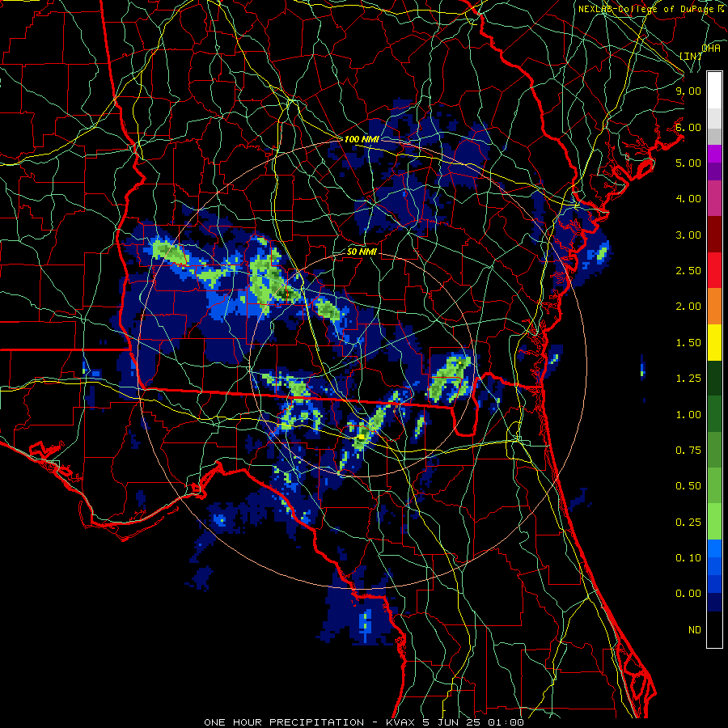Click the 1.50 legend value
The height and width of the screenshot is (728, 728).
(688, 343)
